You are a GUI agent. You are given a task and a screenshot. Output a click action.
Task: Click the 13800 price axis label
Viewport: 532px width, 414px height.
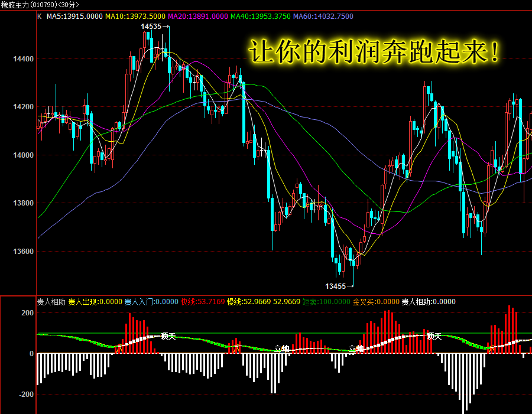click(x=24, y=203)
